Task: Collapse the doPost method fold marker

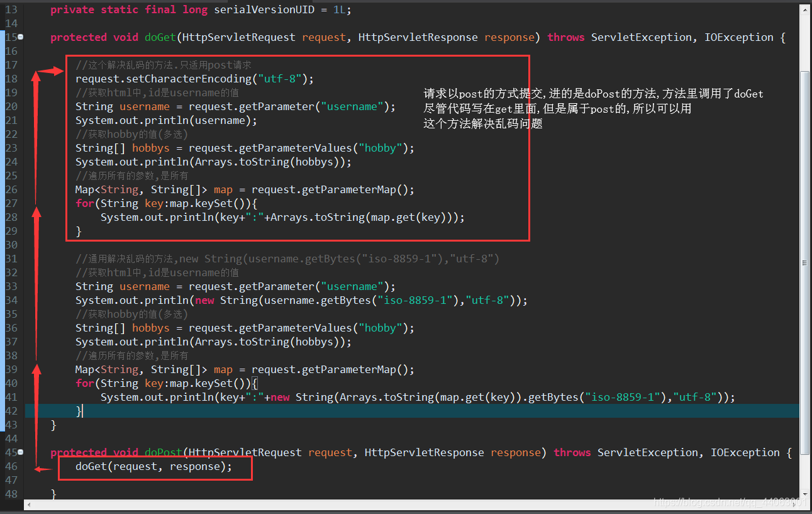Action: (21, 452)
